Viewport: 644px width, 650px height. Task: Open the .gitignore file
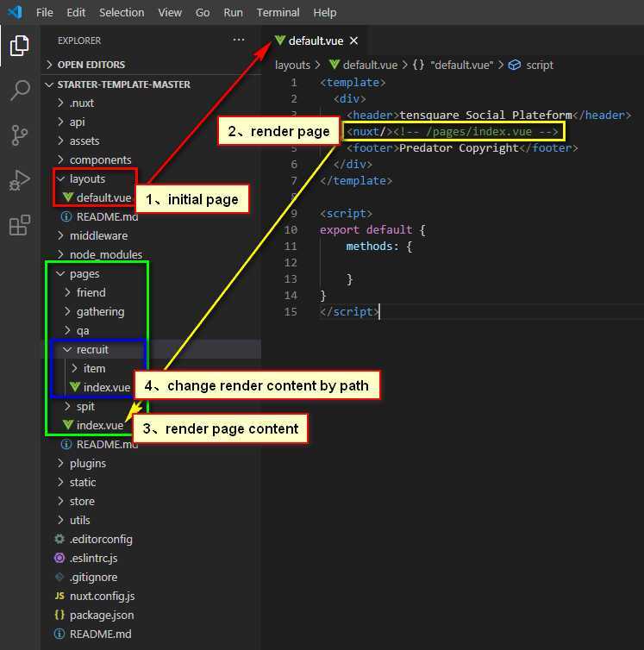tap(152, 577)
